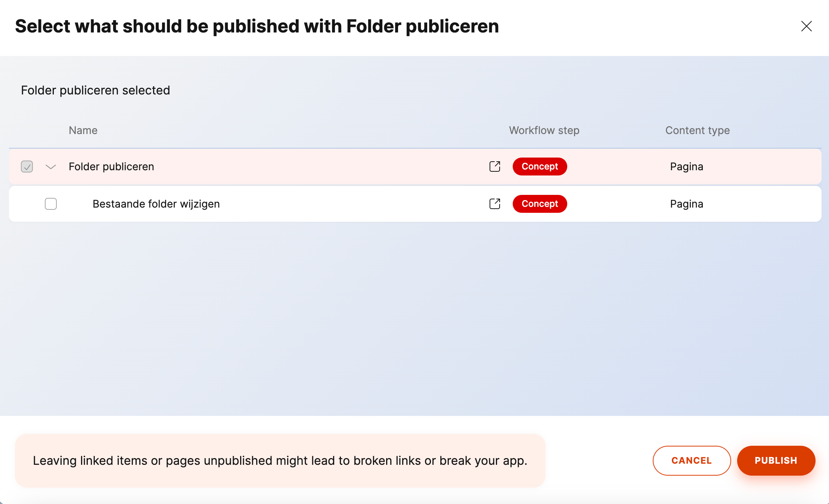Select the Bestaande folder wijzigen row name
829x504 pixels.
click(156, 204)
